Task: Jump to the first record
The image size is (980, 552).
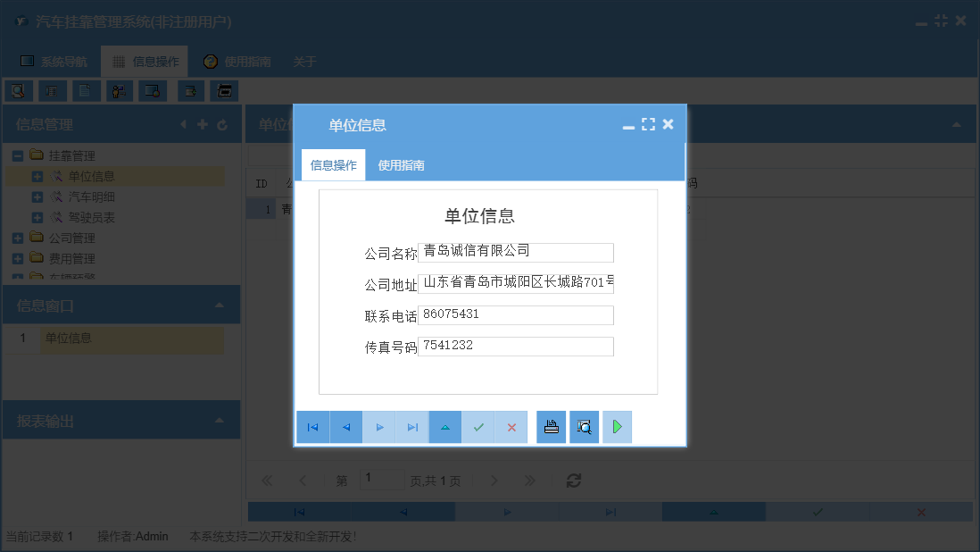Action: [312, 427]
